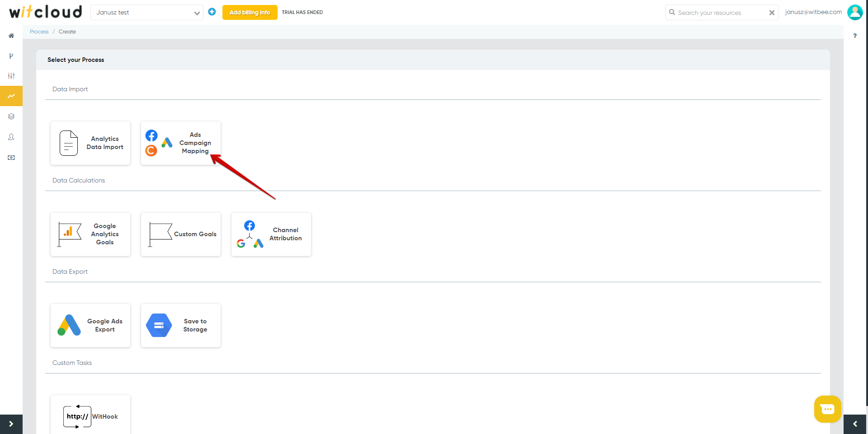Viewport: 868px width, 434px height.
Task: Open the Janusz test project dropdown
Action: (147, 12)
